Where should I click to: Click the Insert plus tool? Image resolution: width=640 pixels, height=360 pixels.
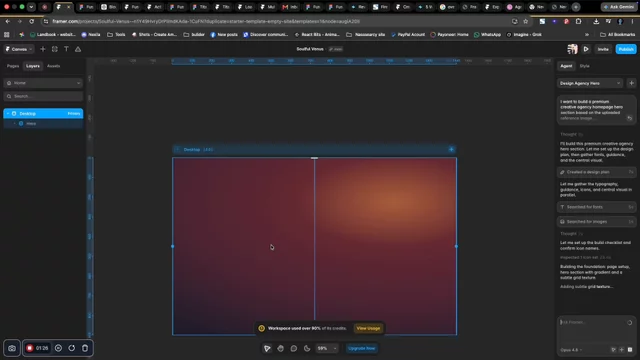42,49
